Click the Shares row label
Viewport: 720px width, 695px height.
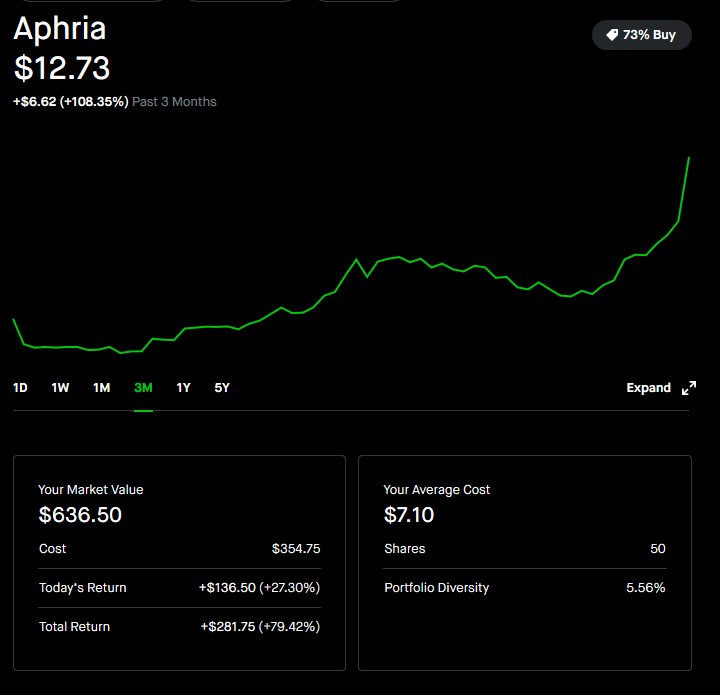coord(405,549)
